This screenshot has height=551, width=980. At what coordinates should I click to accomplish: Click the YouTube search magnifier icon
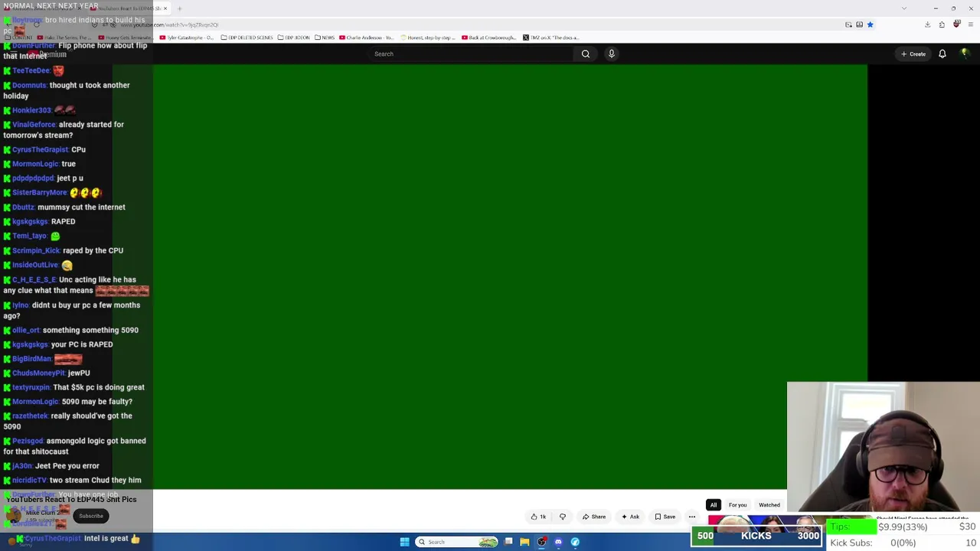(586, 54)
